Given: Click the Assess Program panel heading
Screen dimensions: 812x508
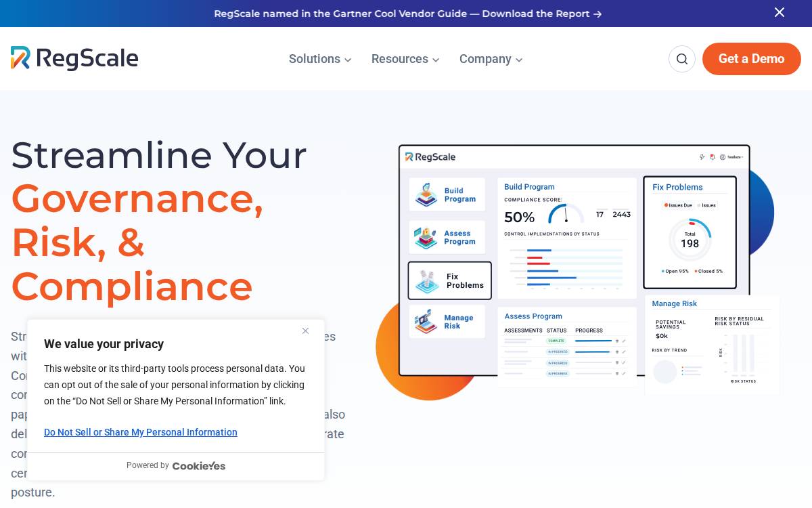Looking at the screenshot, I should point(533,316).
